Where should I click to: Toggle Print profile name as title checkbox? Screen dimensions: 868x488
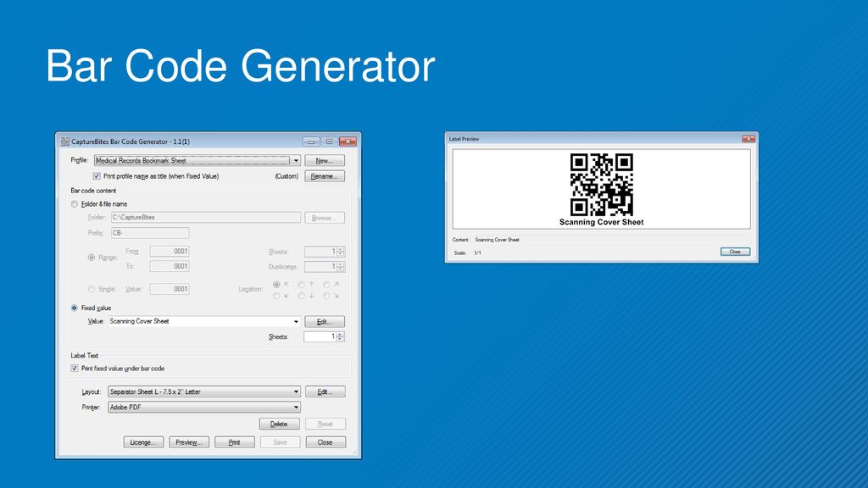pyautogui.click(x=97, y=176)
